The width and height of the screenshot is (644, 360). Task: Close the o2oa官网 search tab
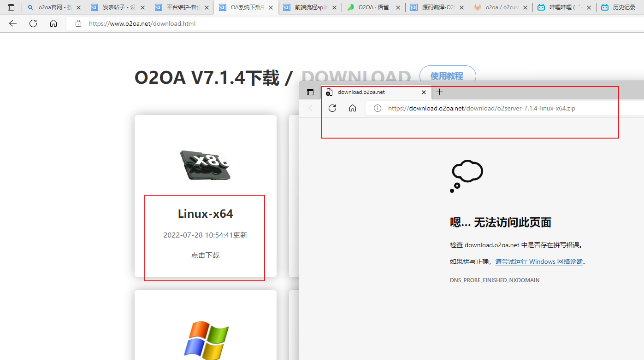click(x=78, y=7)
